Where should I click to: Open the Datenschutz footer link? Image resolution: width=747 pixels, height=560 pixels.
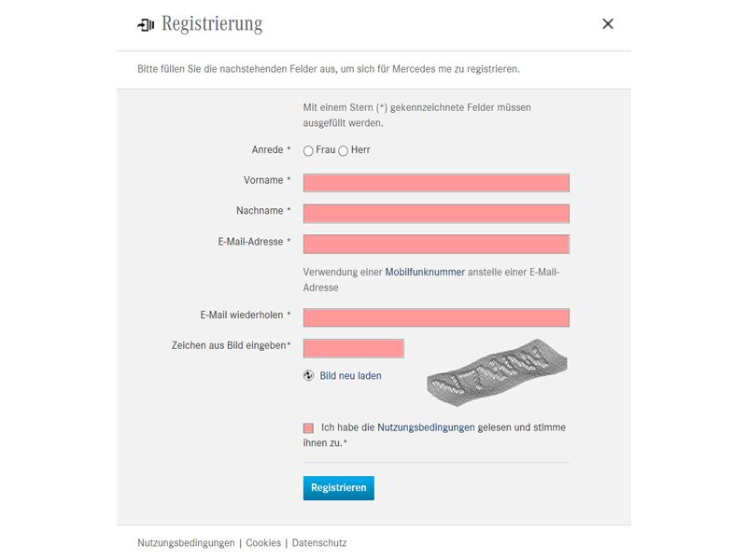coord(319,543)
